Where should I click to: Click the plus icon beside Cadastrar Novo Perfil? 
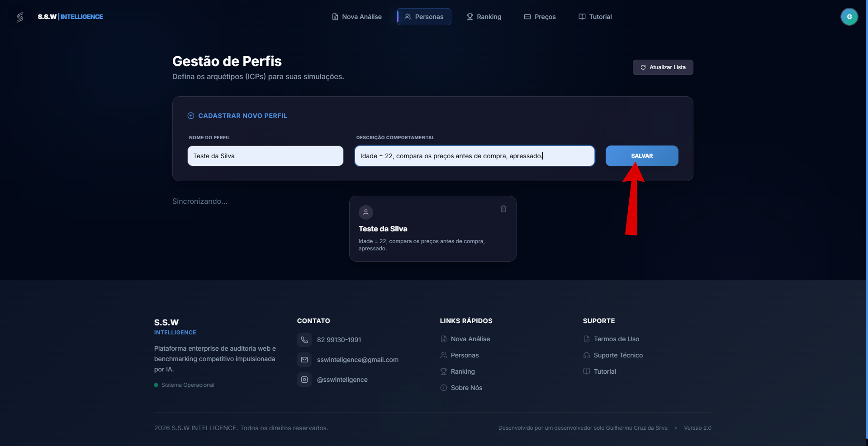tap(191, 116)
